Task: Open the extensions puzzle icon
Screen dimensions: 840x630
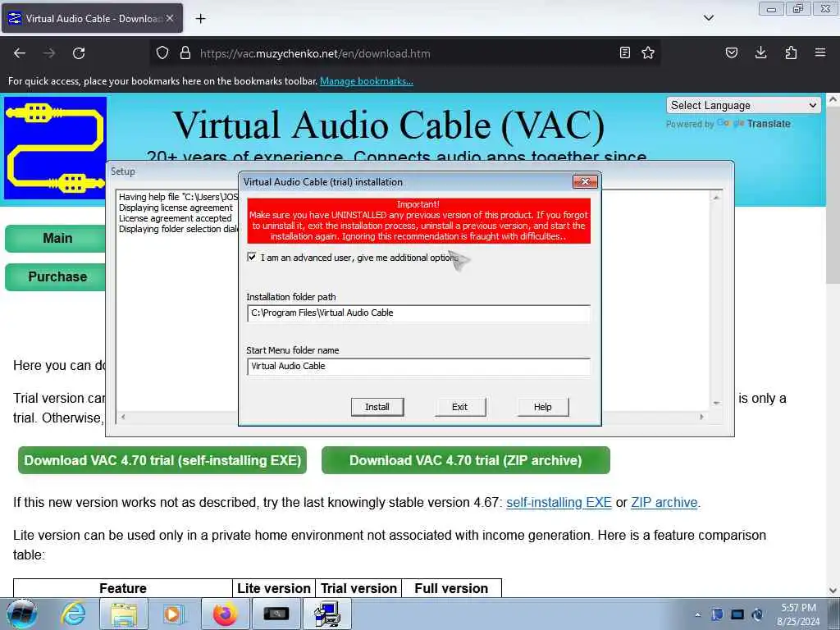Action: pyautogui.click(x=791, y=52)
